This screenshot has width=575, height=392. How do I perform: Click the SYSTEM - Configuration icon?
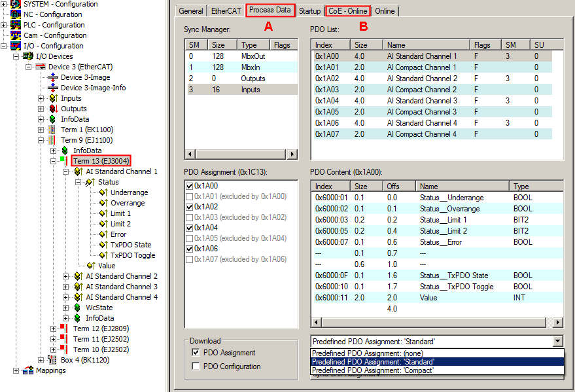pyautogui.click(x=16, y=4)
